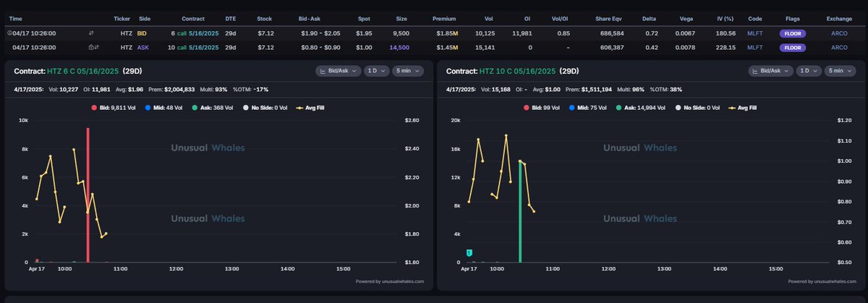
Task: Sort by the Size column header
Action: [x=401, y=18]
